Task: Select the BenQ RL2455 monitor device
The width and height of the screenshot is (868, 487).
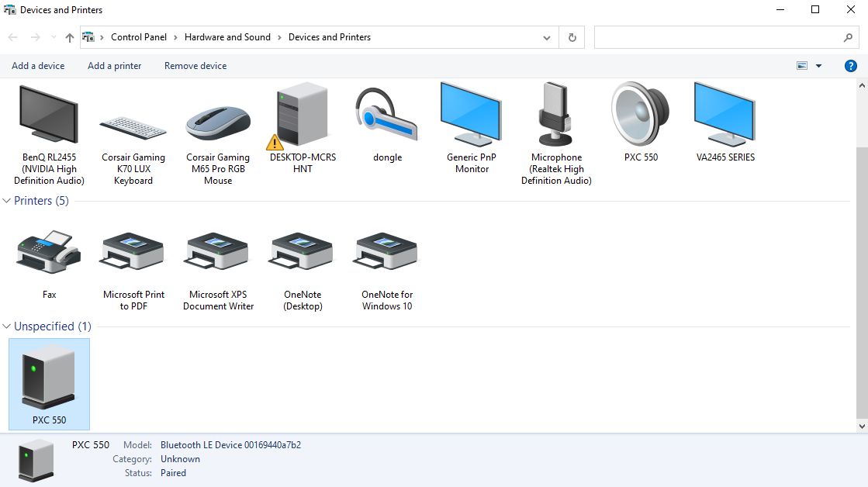Action: [49, 134]
